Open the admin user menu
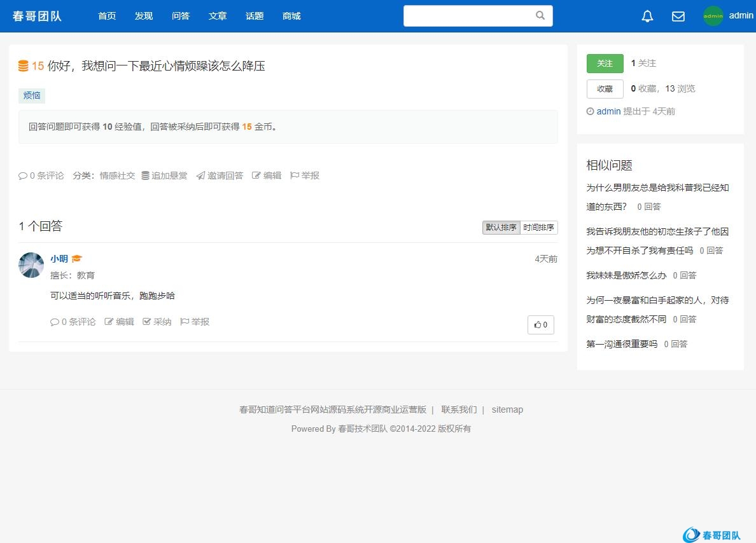Screen dimensions: 756x543 pos(741,16)
